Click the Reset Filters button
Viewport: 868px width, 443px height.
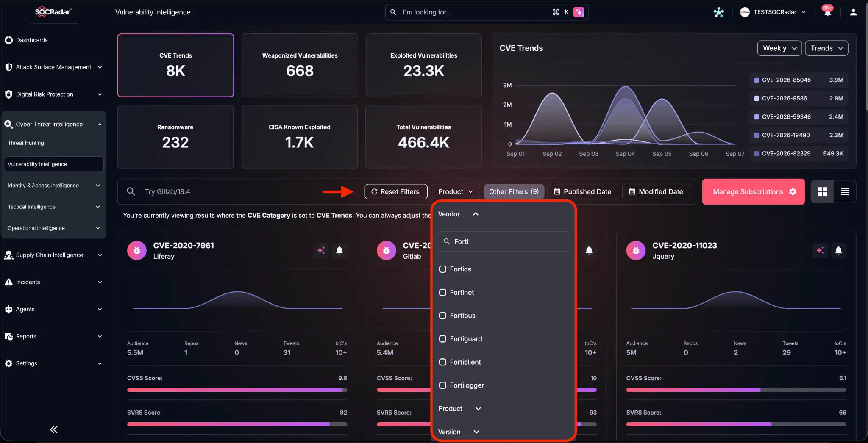[395, 192]
